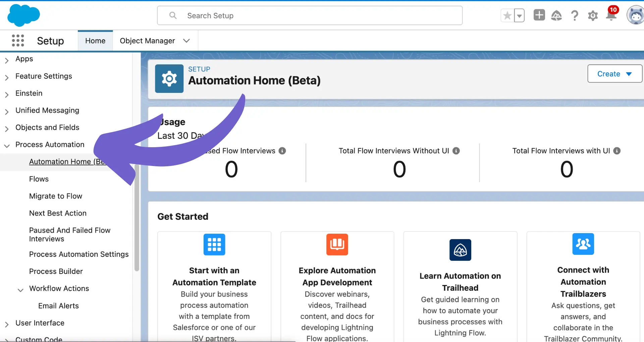Expand the Objects and Fields section

coord(7,129)
